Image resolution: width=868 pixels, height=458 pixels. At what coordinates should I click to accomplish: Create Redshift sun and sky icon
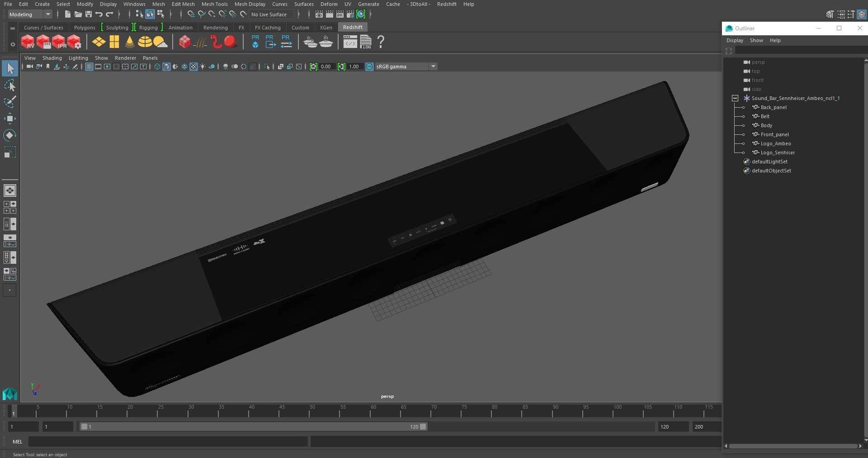[160, 42]
